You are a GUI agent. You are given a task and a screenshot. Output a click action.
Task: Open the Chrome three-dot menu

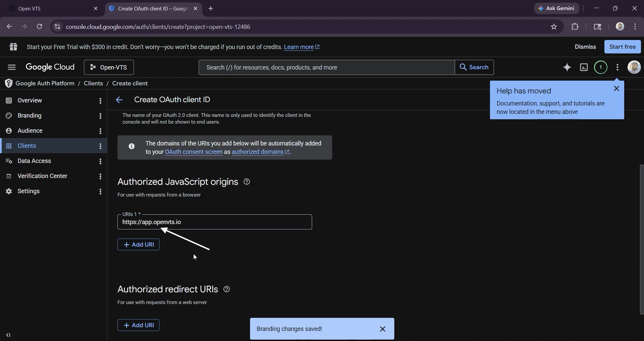pos(635,27)
